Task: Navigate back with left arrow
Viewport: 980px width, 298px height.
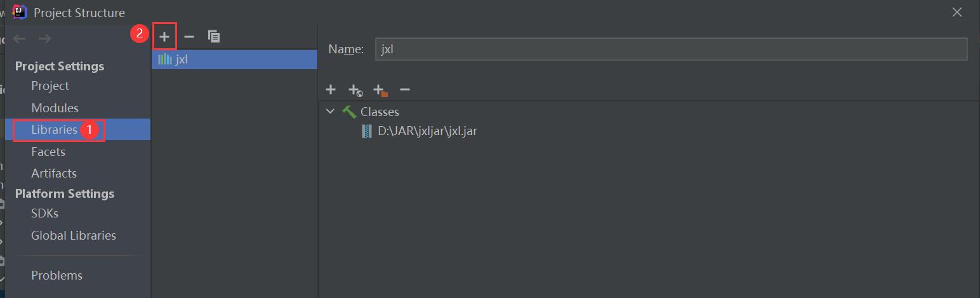Action: click(20, 39)
